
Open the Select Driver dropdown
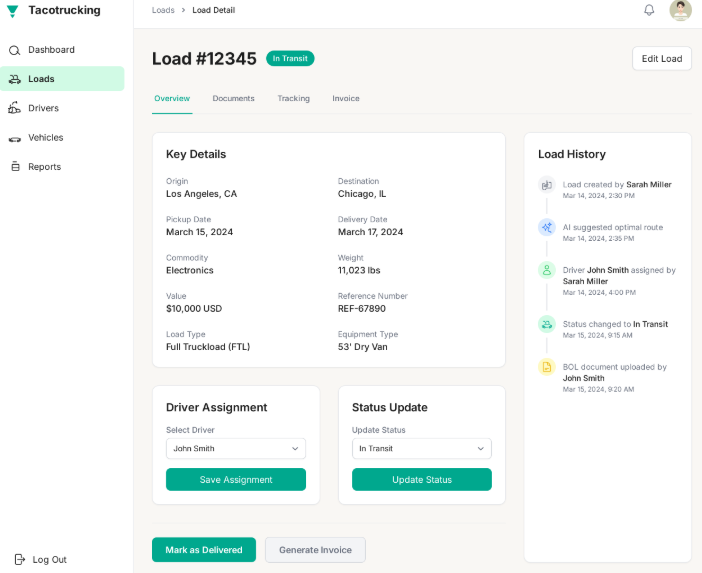point(236,448)
